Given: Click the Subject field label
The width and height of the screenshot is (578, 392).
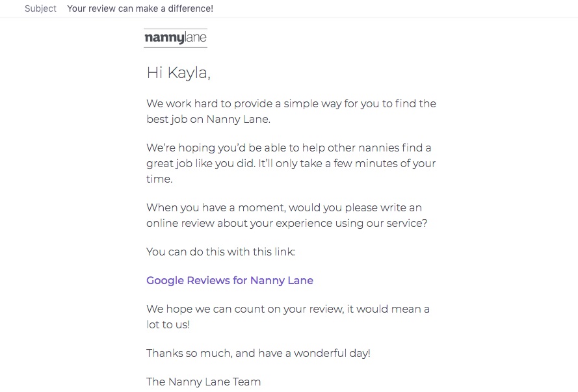Looking at the screenshot, I should click(40, 8).
